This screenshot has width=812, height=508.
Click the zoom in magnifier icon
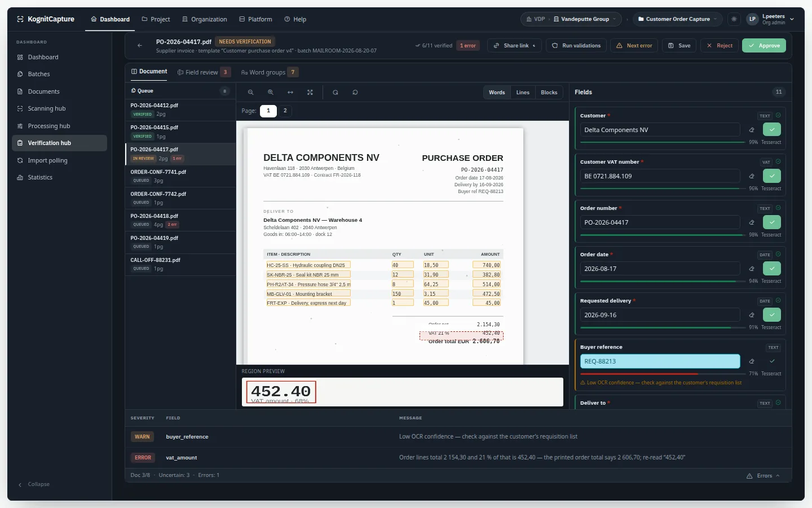tap(271, 93)
